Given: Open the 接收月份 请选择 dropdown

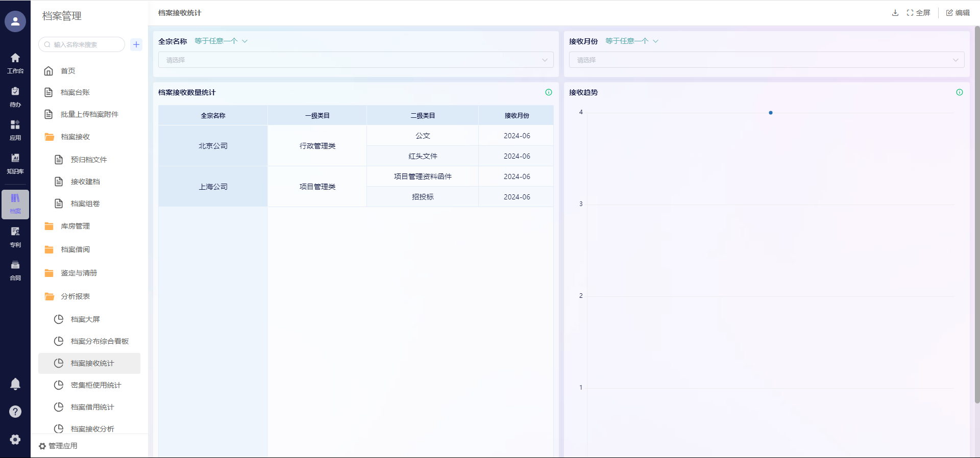Looking at the screenshot, I should [766, 60].
